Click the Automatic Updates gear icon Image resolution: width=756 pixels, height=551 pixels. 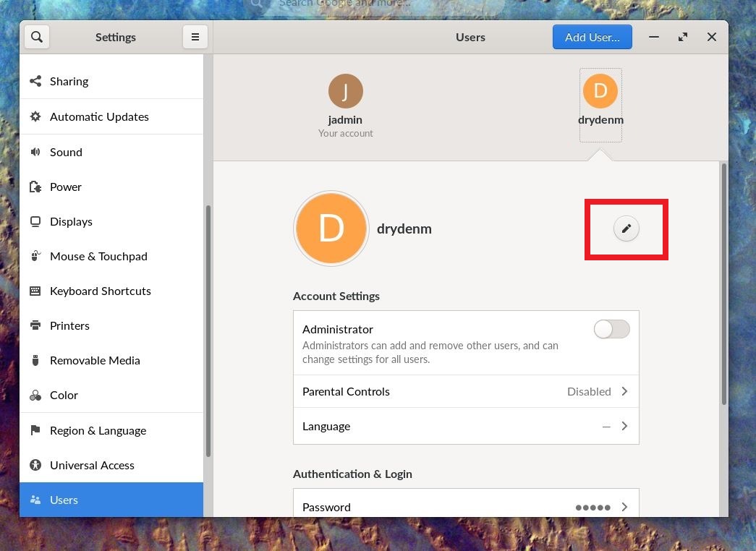[x=35, y=116]
